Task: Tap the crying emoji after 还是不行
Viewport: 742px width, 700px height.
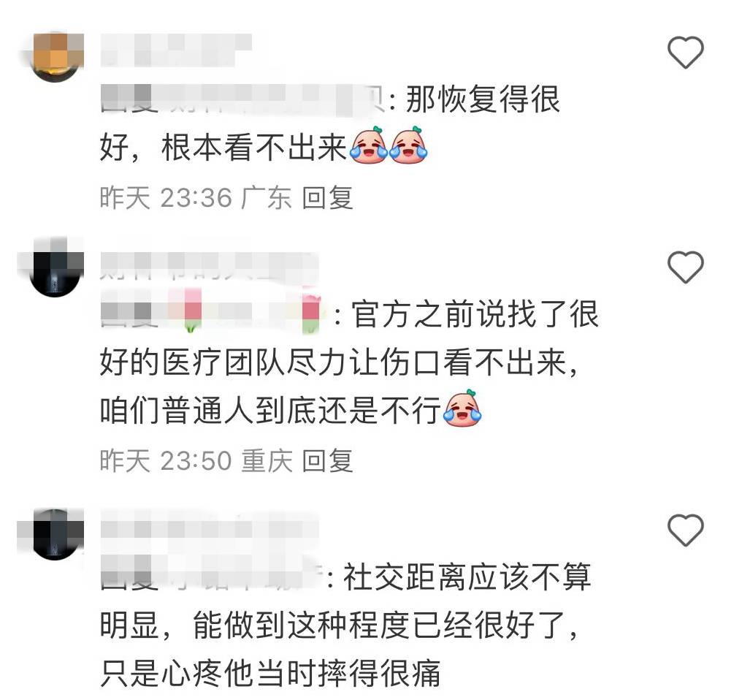Action: click(462, 408)
